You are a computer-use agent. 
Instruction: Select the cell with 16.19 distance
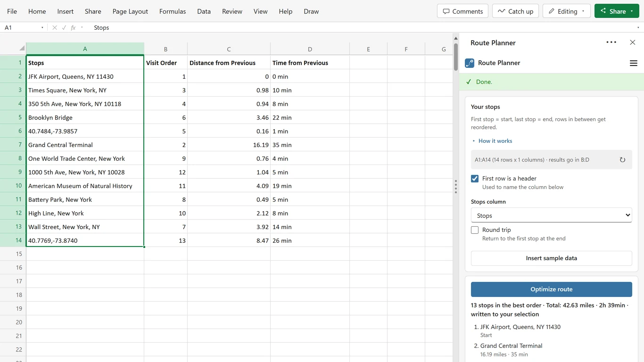click(x=229, y=145)
